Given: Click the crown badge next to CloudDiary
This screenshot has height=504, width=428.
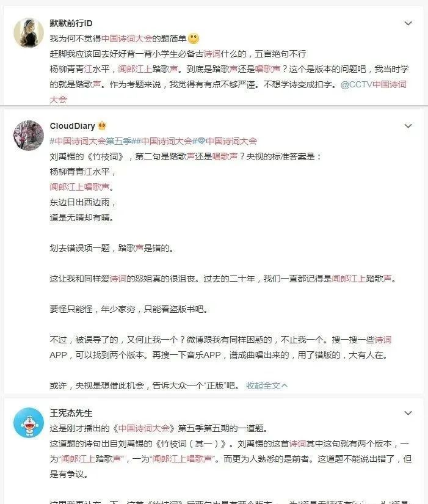Looking at the screenshot, I should [x=102, y=125].
